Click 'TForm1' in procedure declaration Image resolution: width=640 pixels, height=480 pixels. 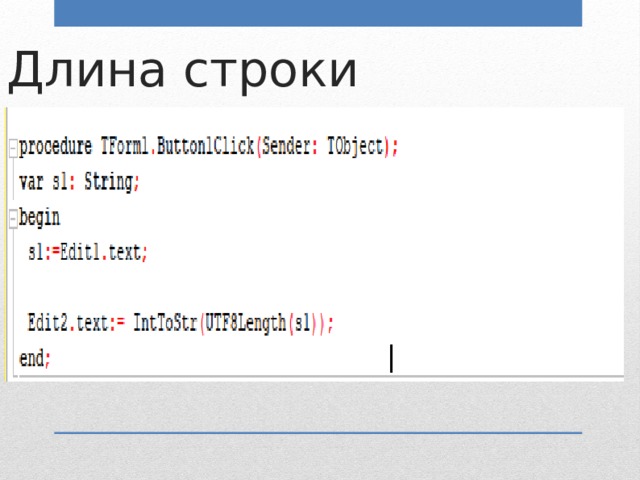click(124, 146)
